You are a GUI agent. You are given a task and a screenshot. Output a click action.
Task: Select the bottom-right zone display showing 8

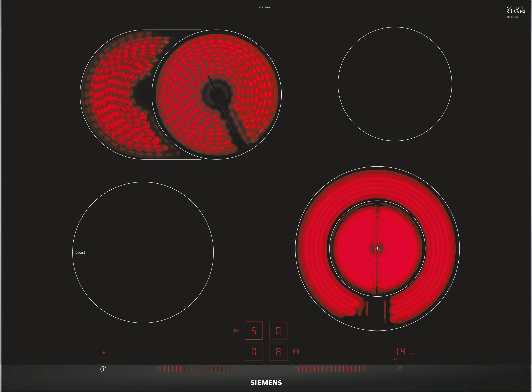pyautogui.click(x=278, y=351)
